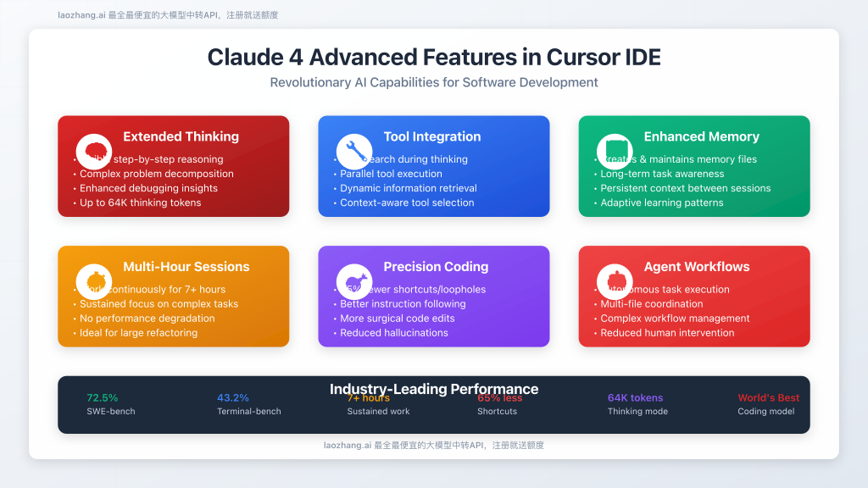Click the 43.2% Terminal-bench value
Viewport: 868px width, 488px height.
pos(233,398)
